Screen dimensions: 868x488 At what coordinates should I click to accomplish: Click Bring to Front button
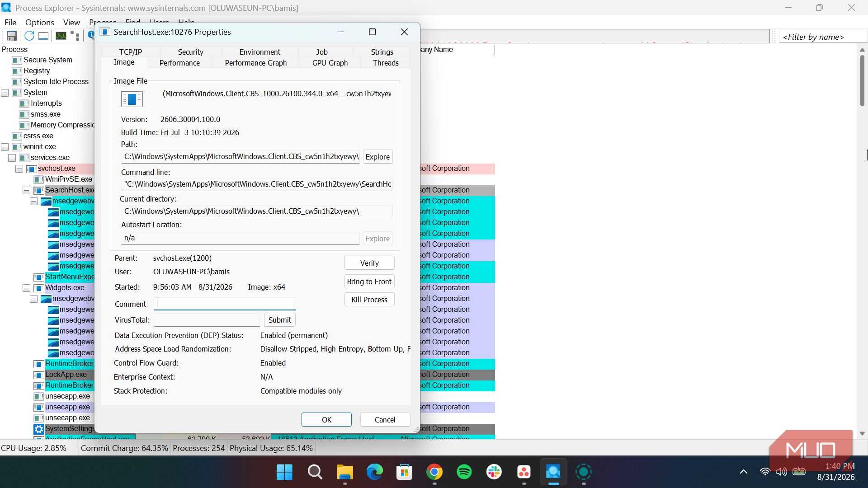pos(369,282)
